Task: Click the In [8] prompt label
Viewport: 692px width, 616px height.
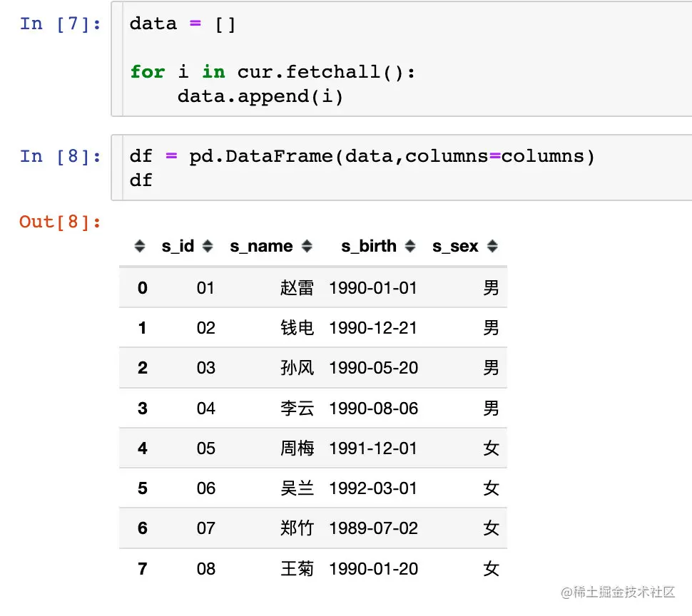Action: 61,156
